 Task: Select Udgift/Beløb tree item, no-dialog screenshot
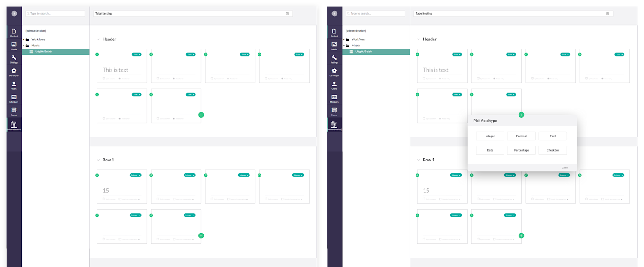click(x=56, y=52)
